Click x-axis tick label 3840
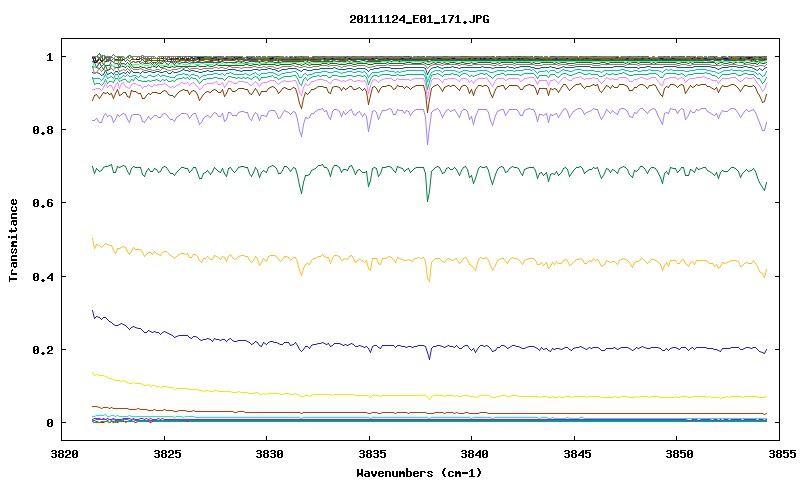This screenshot has width=800, height=480. pos(474,454)
